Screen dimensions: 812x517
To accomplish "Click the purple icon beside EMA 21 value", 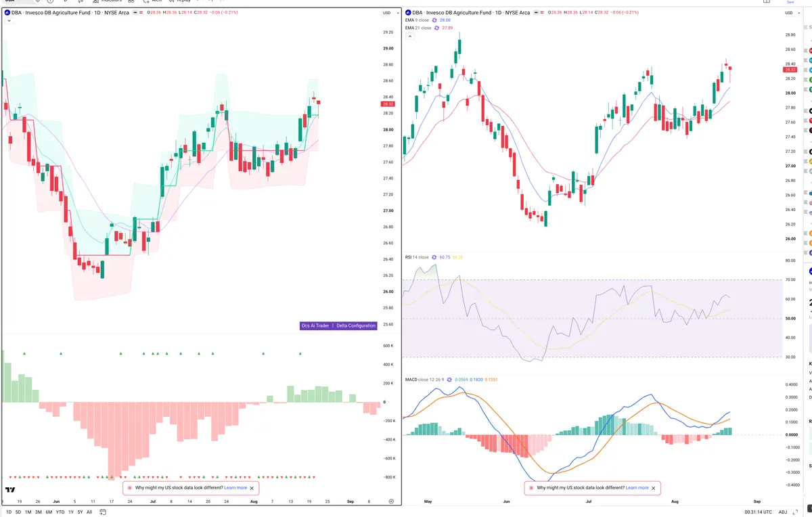I will point(436,28).
